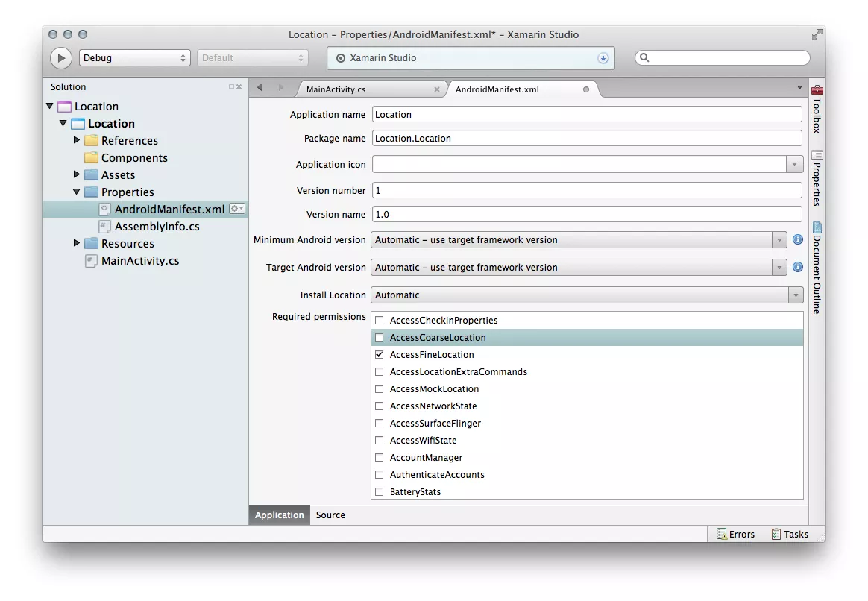Open the Document Outline side pad
868x601 pixels.
tap(817, 268)
